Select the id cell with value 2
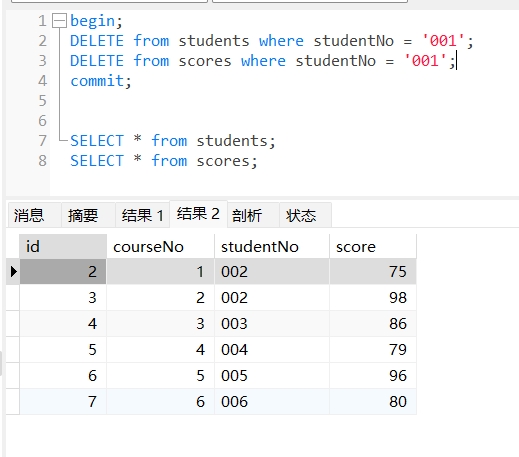The height and width of the screenshot is (457, 519). pyautogui.click(x=63, y=272)
